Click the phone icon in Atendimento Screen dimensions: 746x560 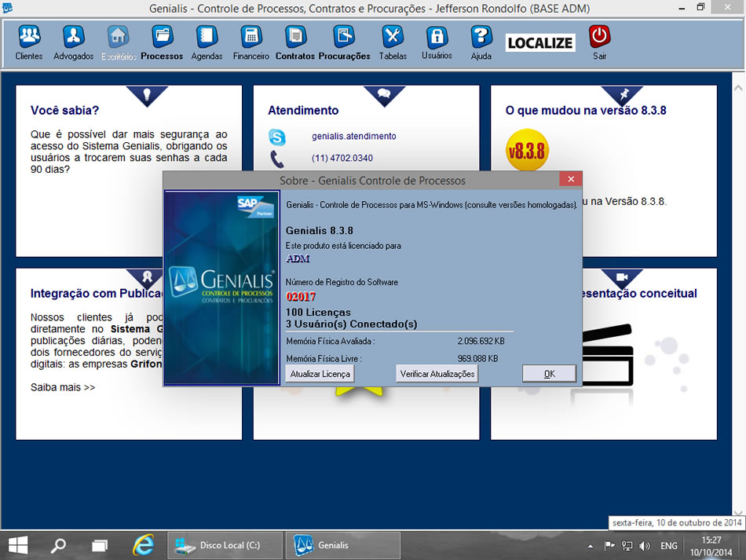pyautogui.click(x=277, y=159)
